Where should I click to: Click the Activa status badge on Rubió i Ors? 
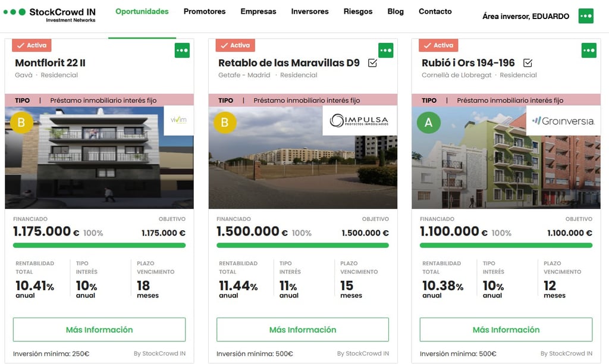click(438, 45)
